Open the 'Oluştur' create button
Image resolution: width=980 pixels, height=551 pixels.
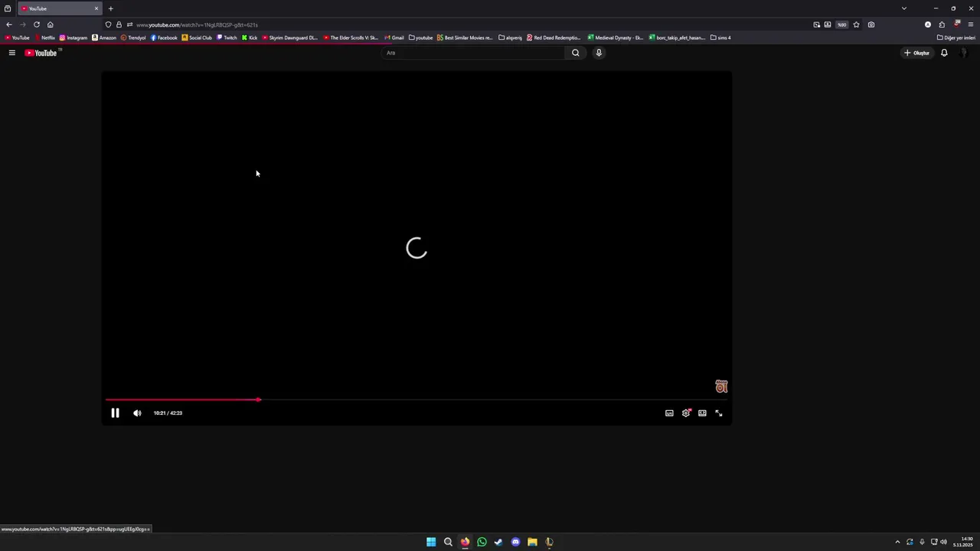pos(916,53)
